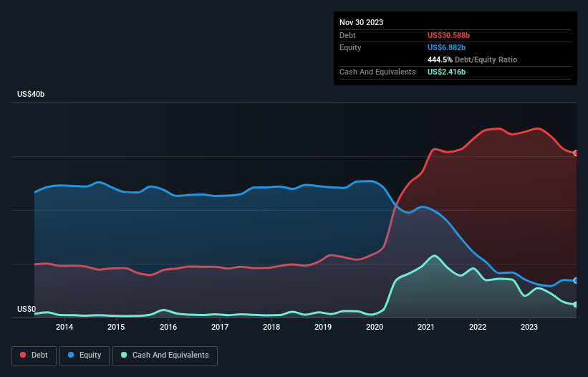Click the red Debt legend dot
588x377 pixels.
click(23, 355)
